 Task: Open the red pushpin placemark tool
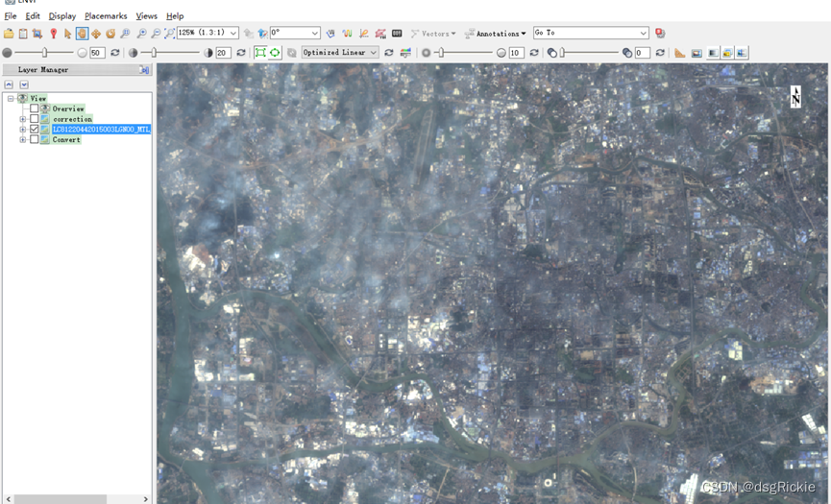point(53,34)
